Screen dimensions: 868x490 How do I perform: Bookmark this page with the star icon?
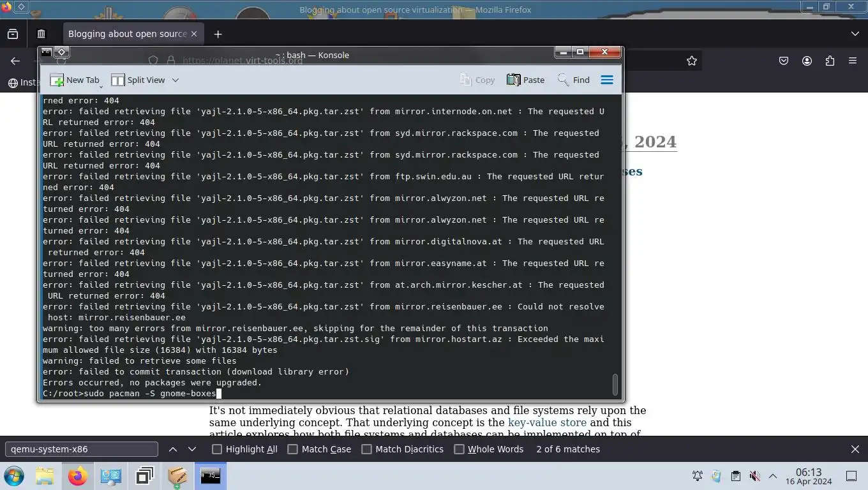[x=692, y=61]
